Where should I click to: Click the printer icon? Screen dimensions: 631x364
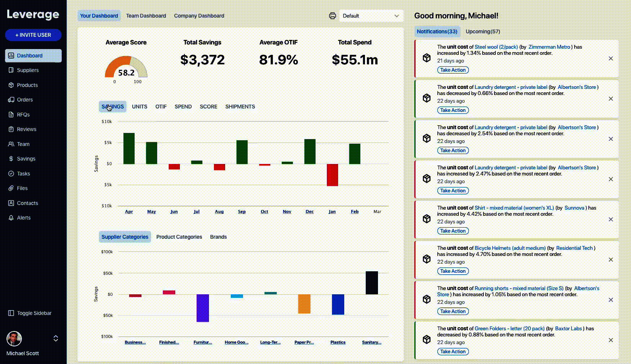[x=332, y=16]
